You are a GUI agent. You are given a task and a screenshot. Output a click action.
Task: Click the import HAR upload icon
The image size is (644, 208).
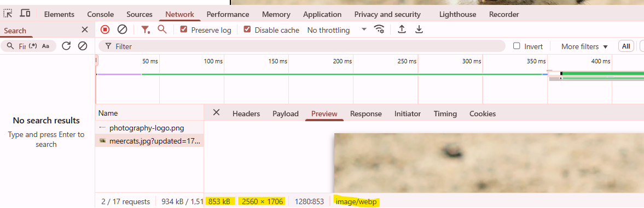click(x=402, y=29)
